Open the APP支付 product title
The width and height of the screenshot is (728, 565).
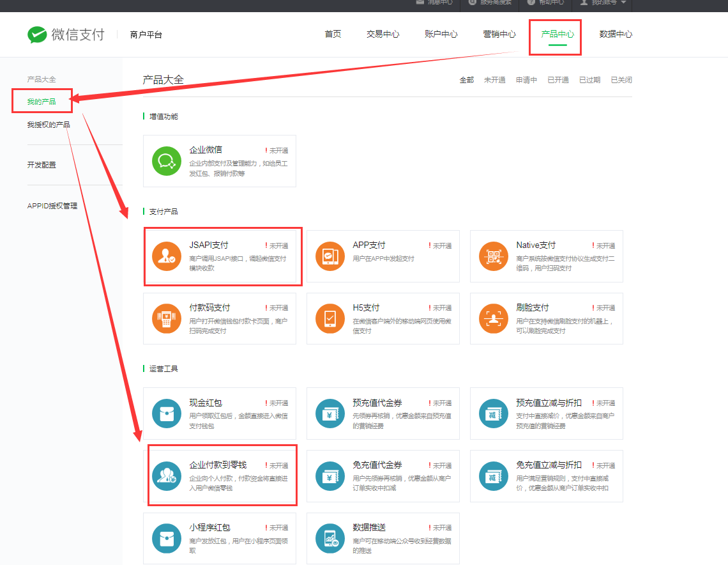click(x=369, y=245)
